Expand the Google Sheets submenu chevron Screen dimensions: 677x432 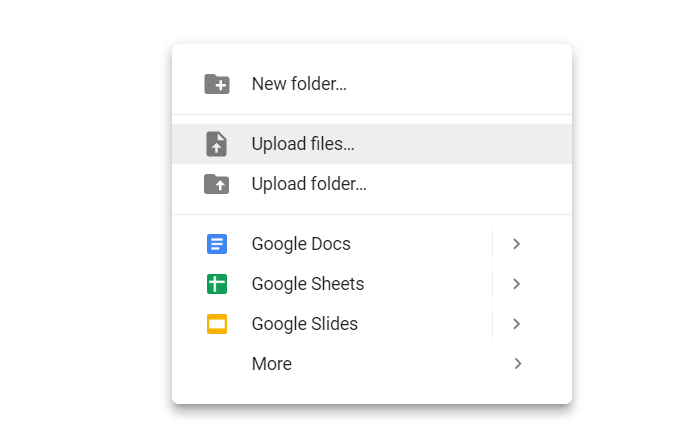(x=516, y=284)
